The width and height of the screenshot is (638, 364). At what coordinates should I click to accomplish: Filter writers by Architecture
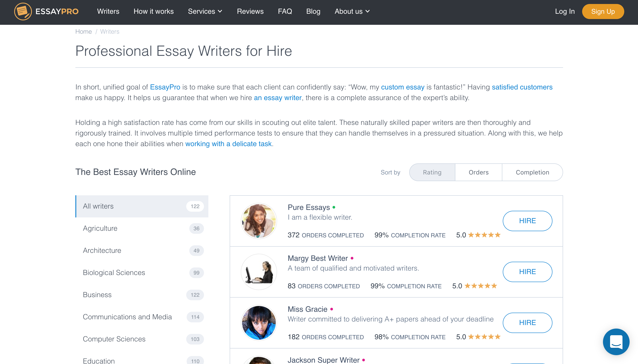[142, 250]
